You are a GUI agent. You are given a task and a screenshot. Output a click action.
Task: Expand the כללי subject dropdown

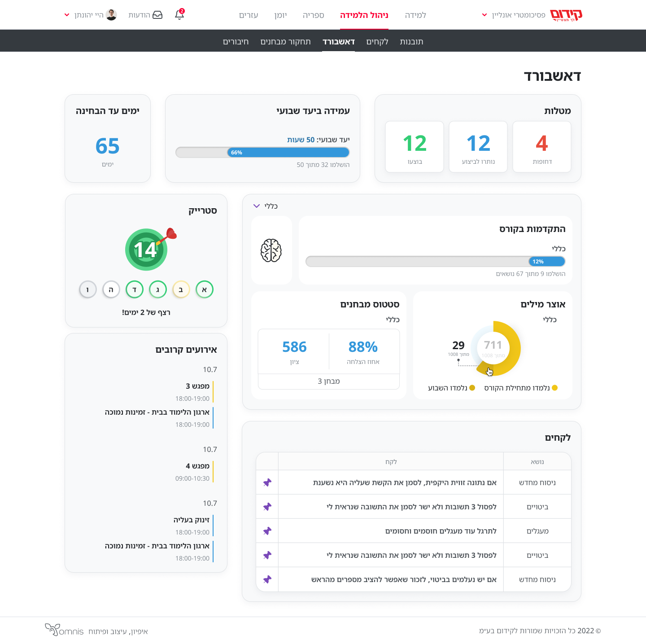pos(265,206)
